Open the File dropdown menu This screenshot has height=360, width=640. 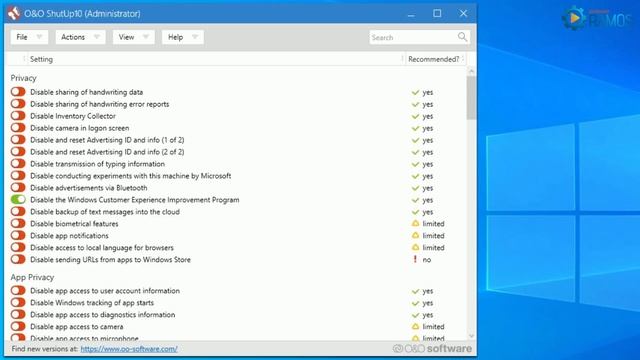click(29, 37)
